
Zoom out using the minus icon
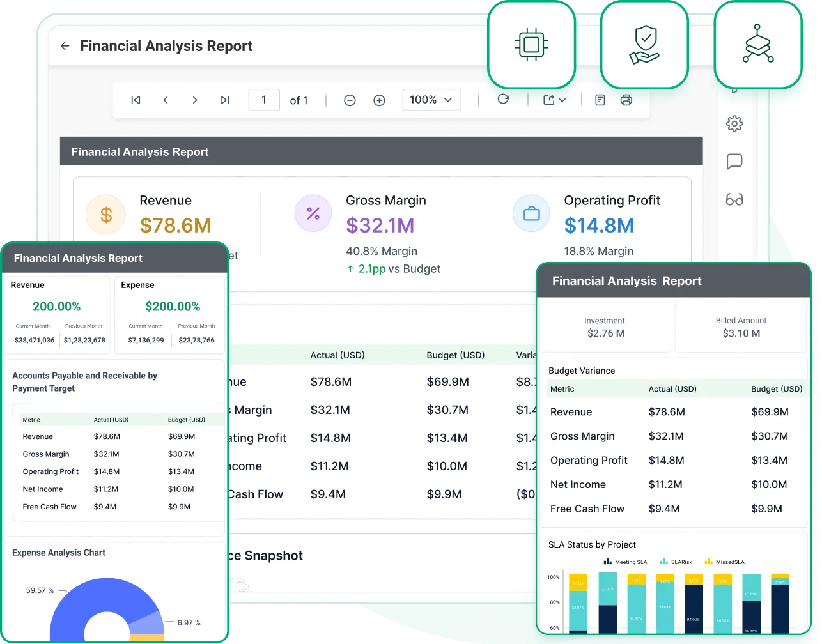350,100
